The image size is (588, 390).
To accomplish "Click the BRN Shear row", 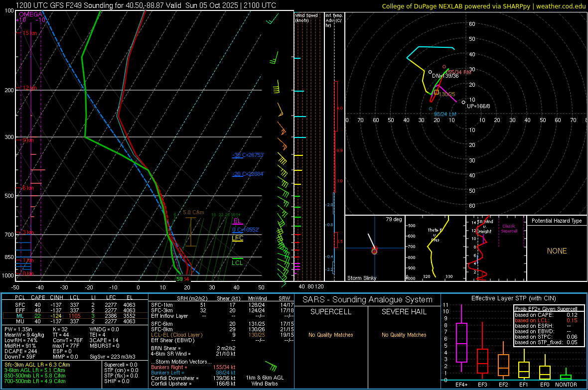I will click(x=193, y=348).
